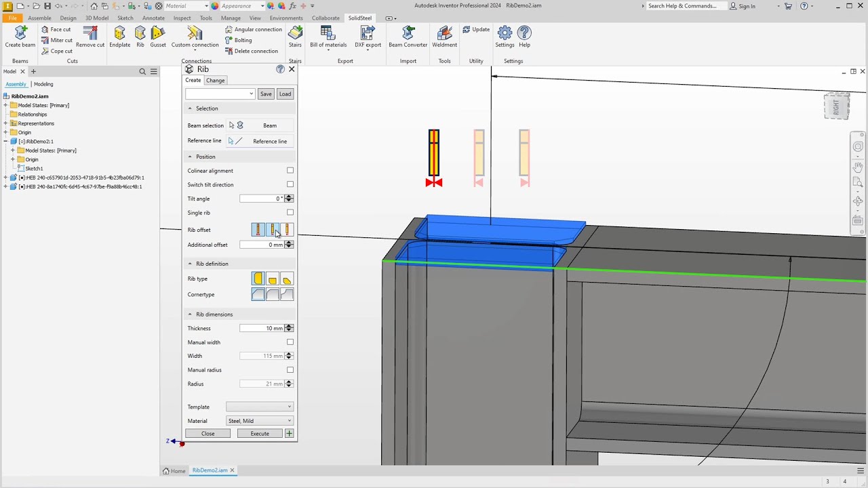
Task: Select the Face cut tool
Action: 56,30
